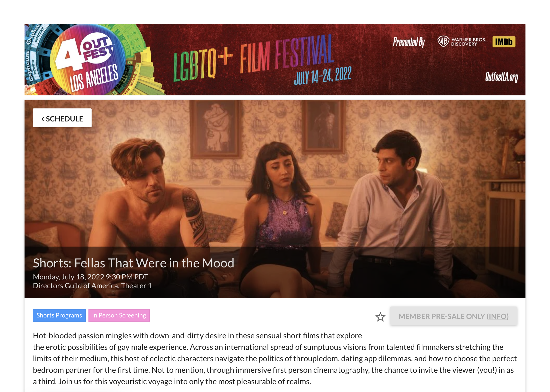Image resolution: width=550 pixels, height=392 pixels.
Task: Click the LGBTQ+ Film Festival banner title
Action: point(254,59)
